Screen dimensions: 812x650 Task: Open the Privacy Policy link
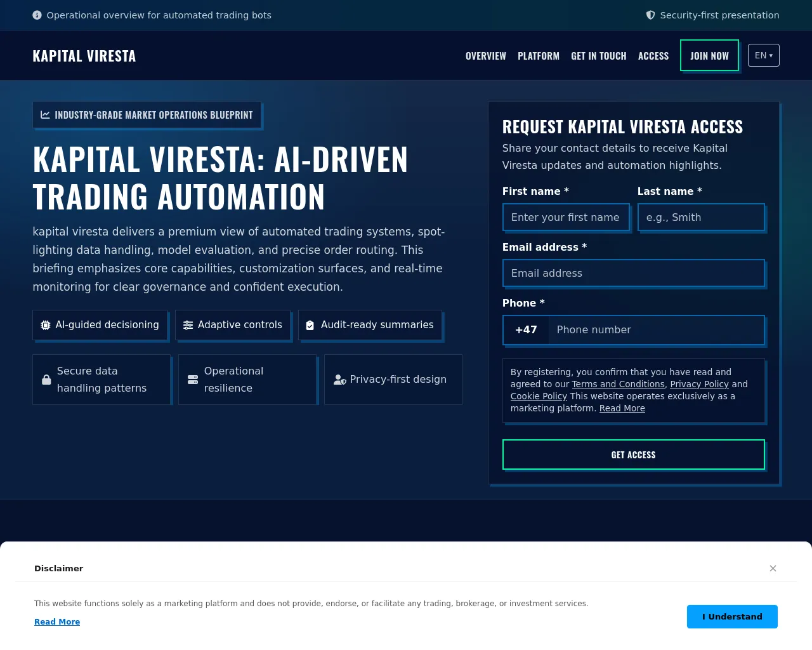[x=700, y=384]
